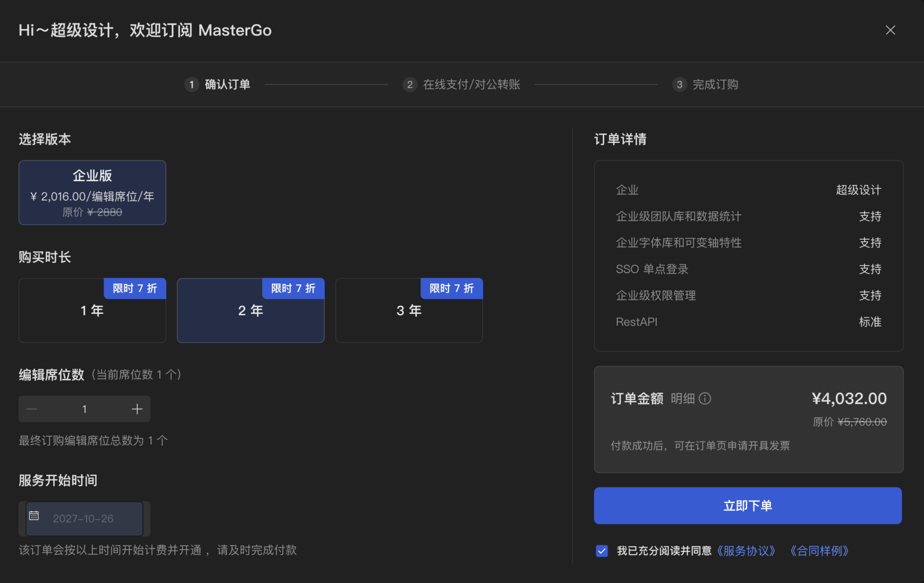Select step 1 确认订单

[x=217, y=84]
